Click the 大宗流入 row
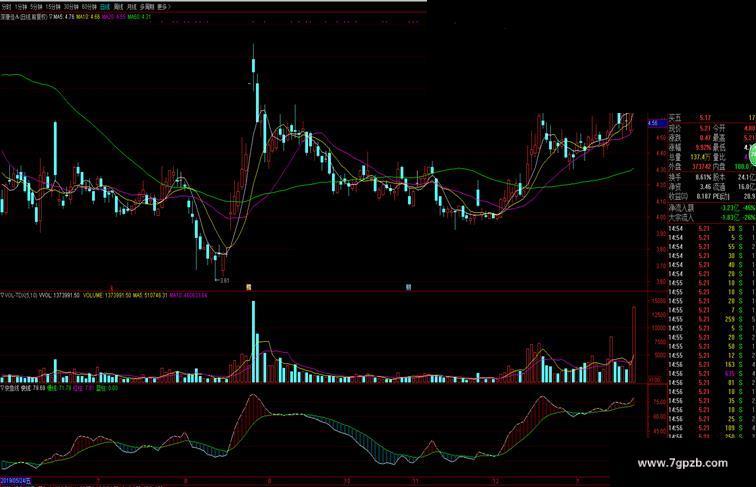 tap(712, 217)
